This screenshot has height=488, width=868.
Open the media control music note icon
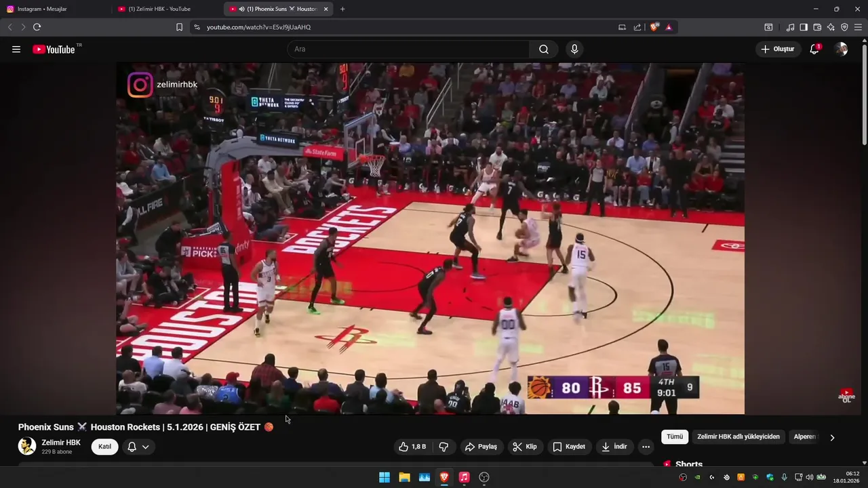tap(790, 27)
